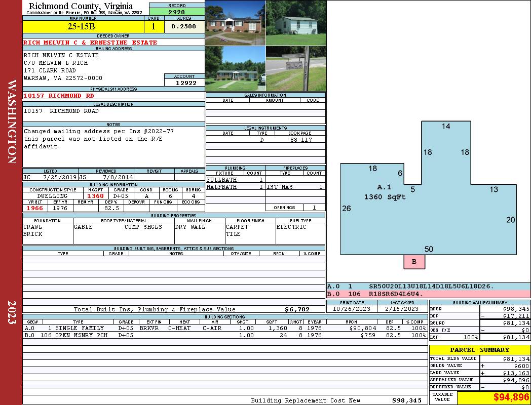Click the acres value 0.2500

184,26
